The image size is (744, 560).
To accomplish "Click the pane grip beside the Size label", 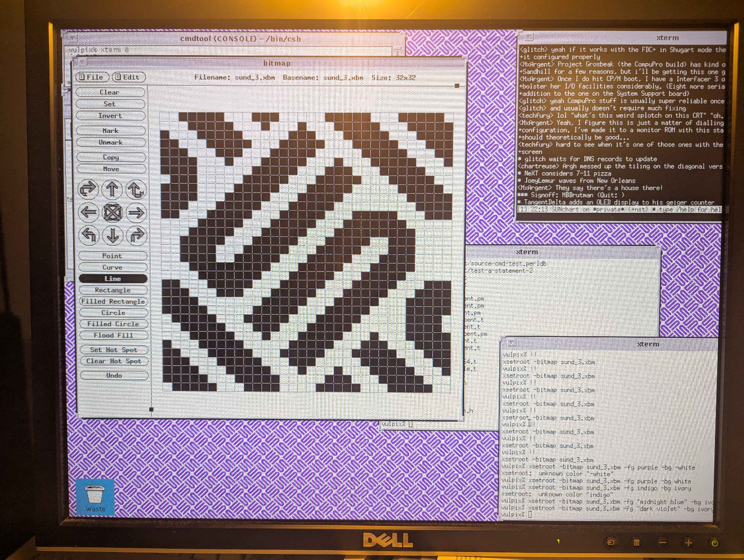I will (x=457, y=86).
